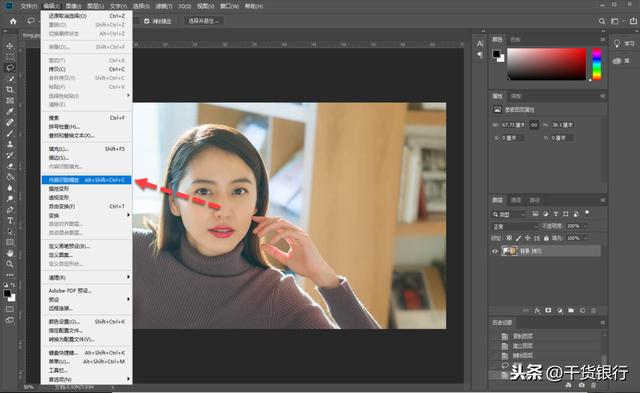Select the Horizontal Type tool
This screenshot has width=640, height=393.
click(x=10, y=221)
